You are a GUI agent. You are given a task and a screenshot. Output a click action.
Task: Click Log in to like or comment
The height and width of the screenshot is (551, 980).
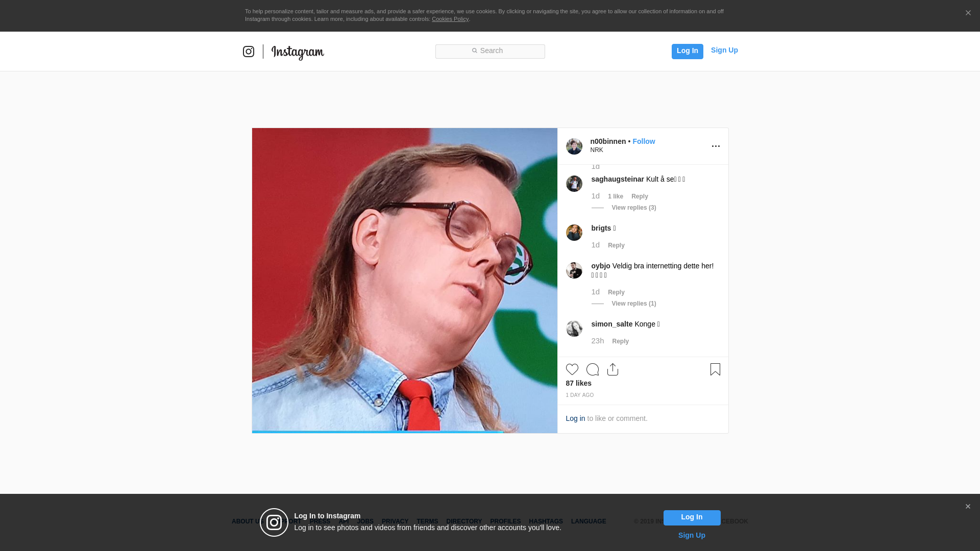[x=575, y=418]
